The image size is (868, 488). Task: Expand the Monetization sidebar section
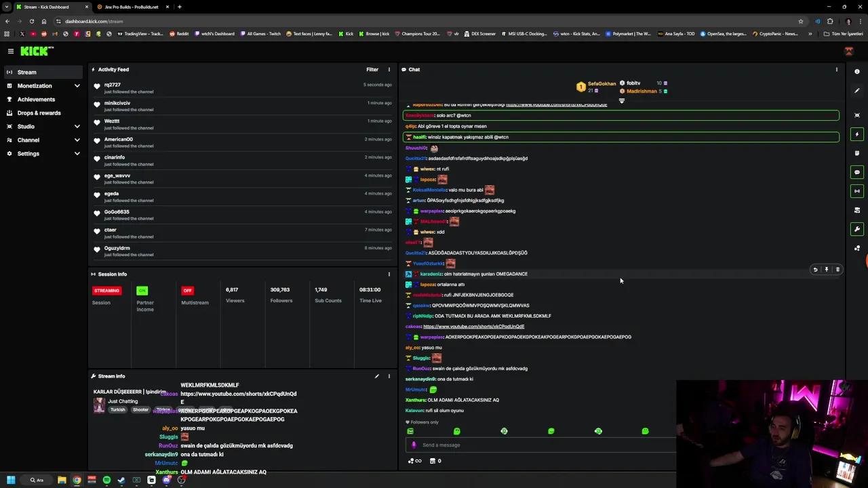pos(77,86)
